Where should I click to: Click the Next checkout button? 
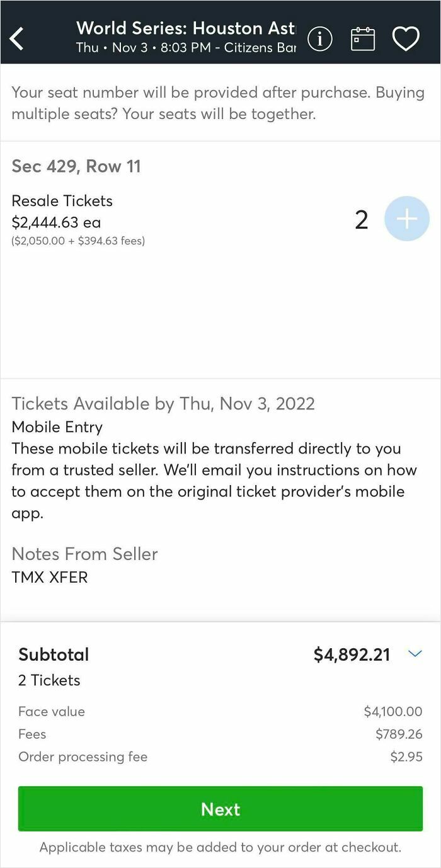[x=220, y=809]
